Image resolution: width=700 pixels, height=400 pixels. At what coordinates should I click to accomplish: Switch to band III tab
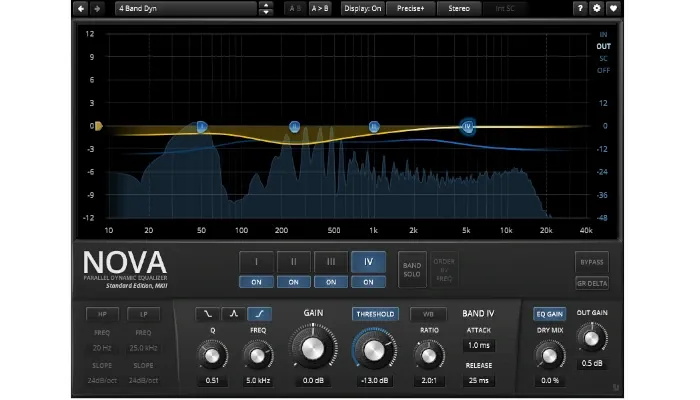click(x=331, y=262)
